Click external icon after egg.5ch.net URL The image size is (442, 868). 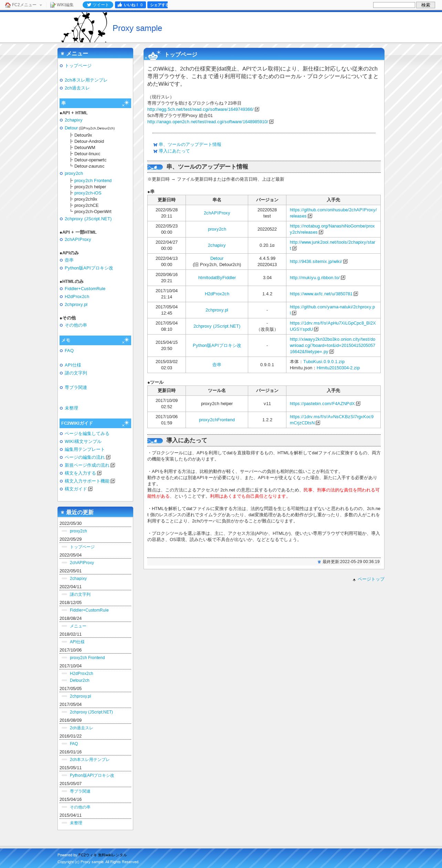257,109
